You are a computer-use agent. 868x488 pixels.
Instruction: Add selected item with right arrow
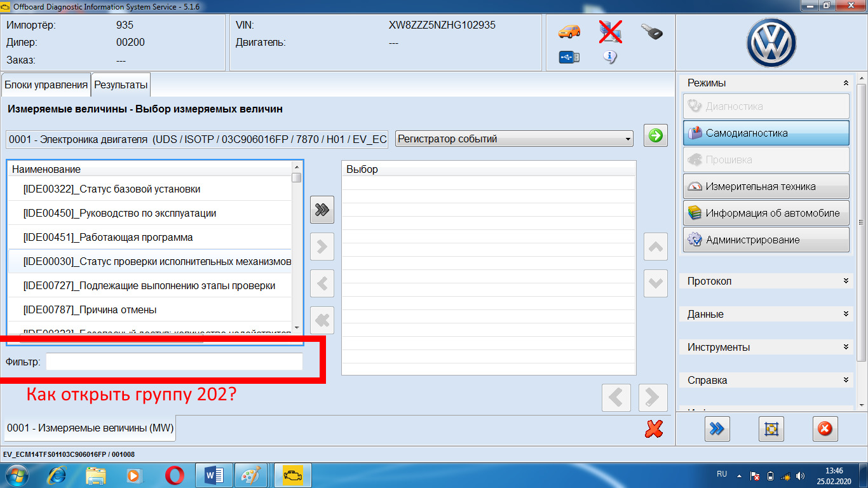322,247
